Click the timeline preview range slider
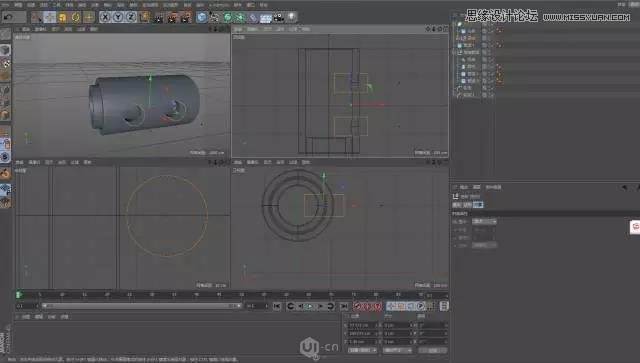 click(140, 306)
